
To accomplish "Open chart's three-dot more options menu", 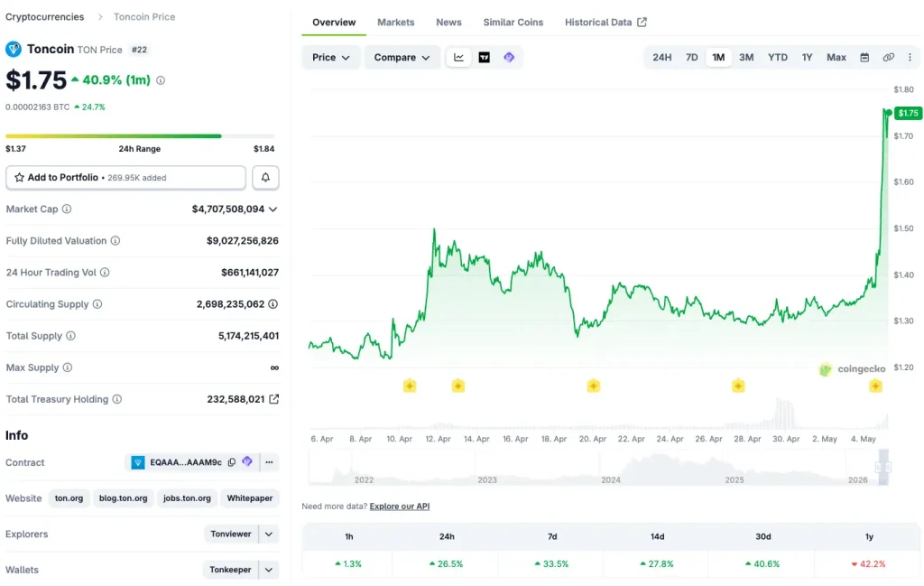I will (x=910, y=57).
